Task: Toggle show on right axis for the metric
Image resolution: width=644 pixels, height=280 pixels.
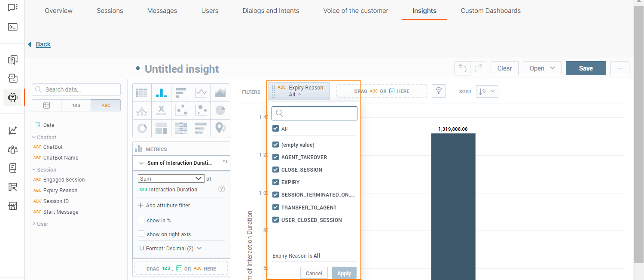Action: click(x=141, y=234)
